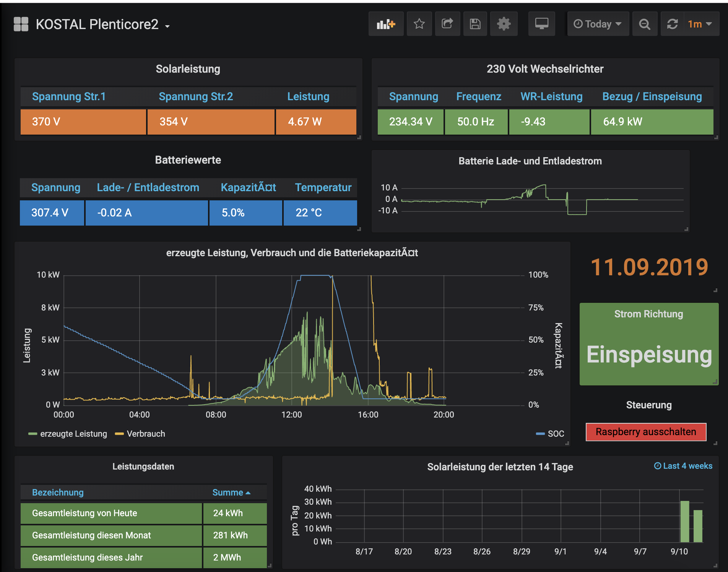The height and width of the screenshot is (572, 728).
Task: Click the blue SOC legend color
Action: click(x=540, y=434)
